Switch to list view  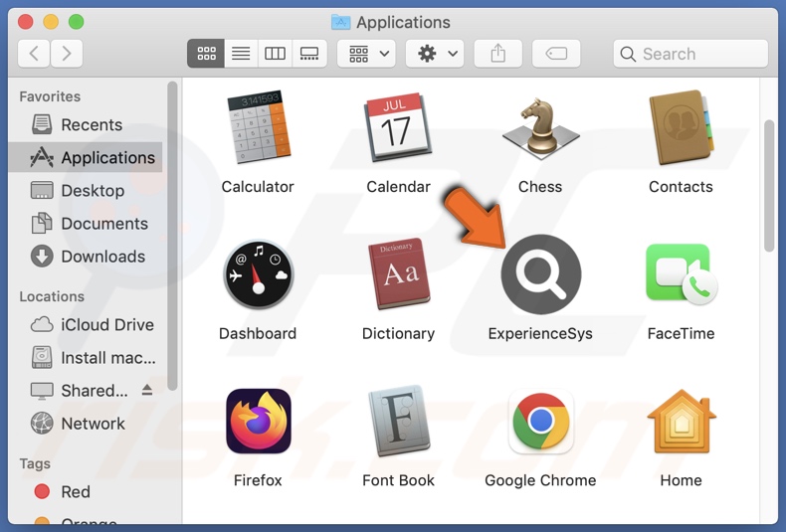coord(241,53)
